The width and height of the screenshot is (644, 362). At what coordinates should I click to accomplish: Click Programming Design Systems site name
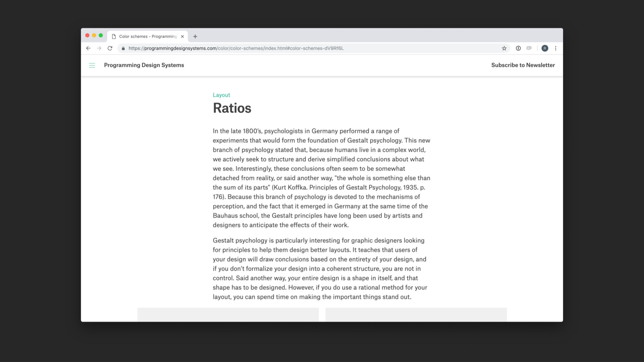coord(144,65)
